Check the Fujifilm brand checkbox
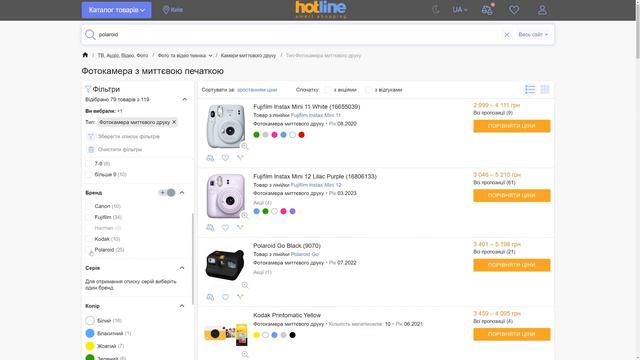640x360 pixels. [89, 217]
